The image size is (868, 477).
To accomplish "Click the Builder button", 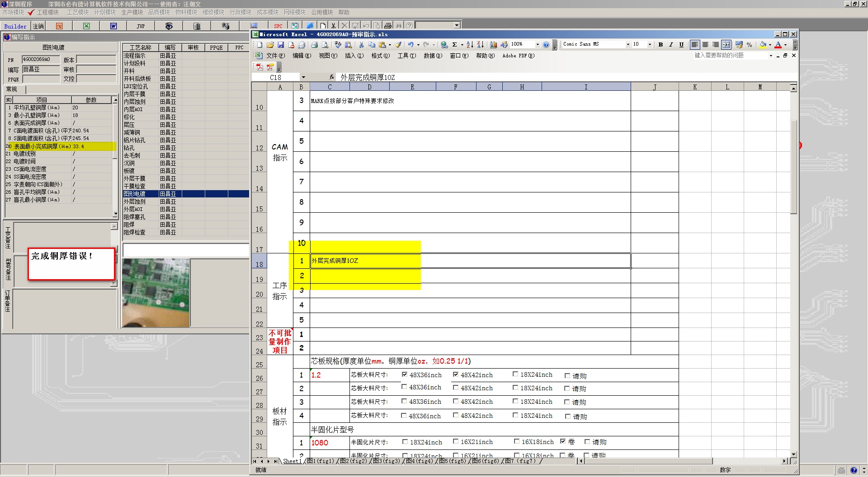I will tap(15, 26).
